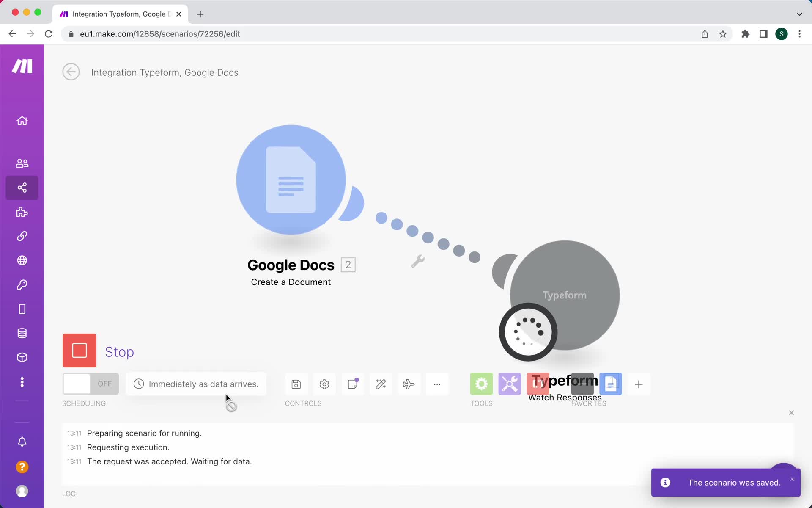Click the Immediately as data arrives scheduling option
812x508 pixels.
tap(196, 384)
